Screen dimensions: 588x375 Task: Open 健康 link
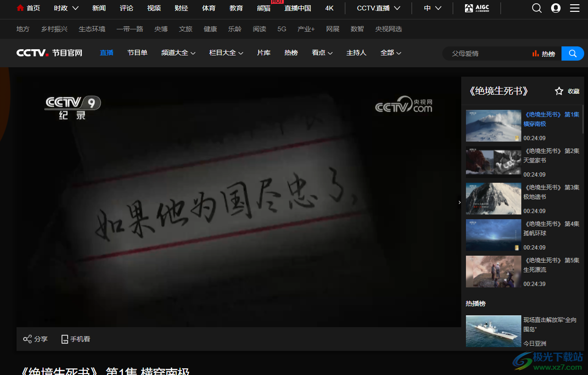(x=210, y=29)
